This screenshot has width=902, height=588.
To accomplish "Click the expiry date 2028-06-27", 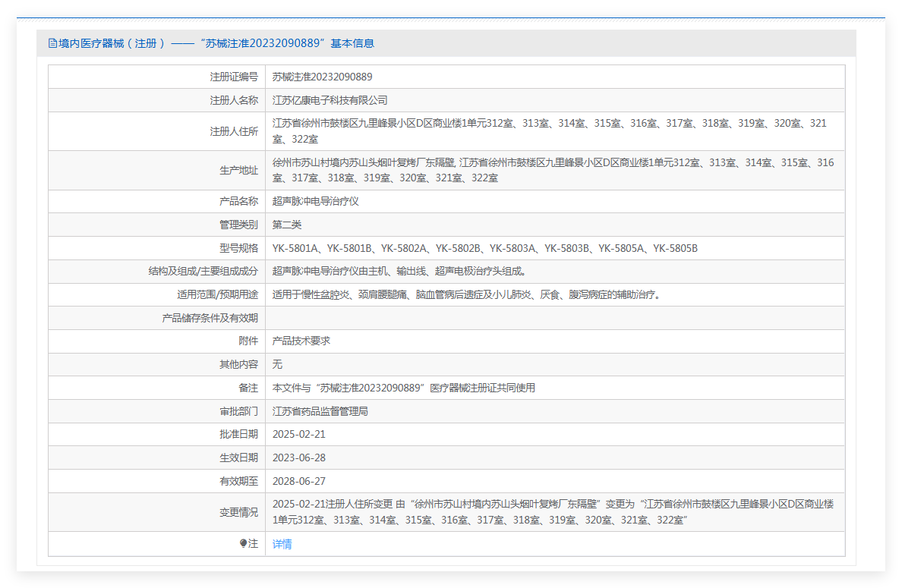I will click(298, 481).
